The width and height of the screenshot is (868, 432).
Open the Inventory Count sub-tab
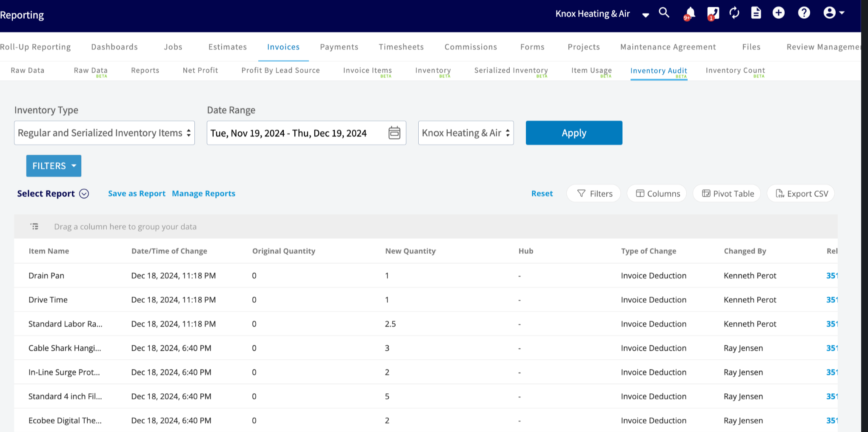(x=735, y=71)
